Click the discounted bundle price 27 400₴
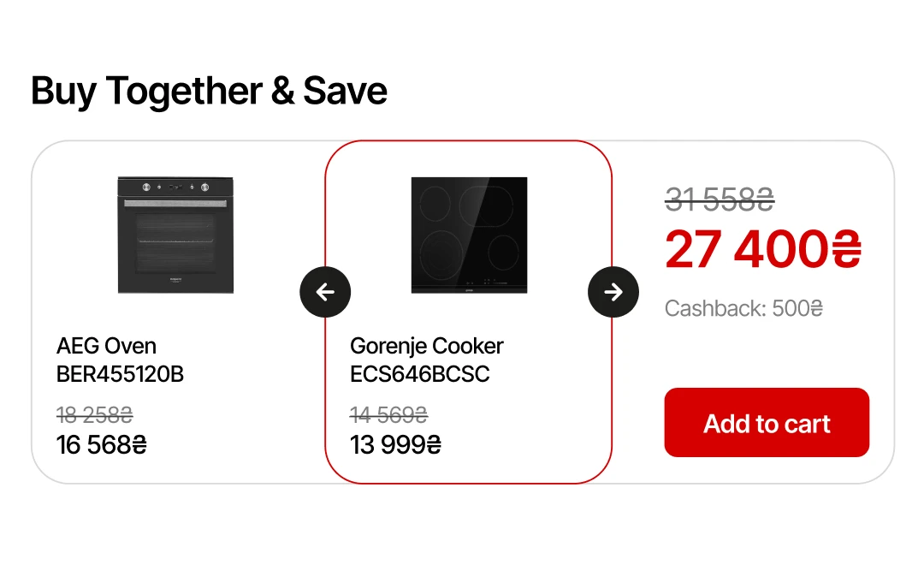 pos(762,249)
